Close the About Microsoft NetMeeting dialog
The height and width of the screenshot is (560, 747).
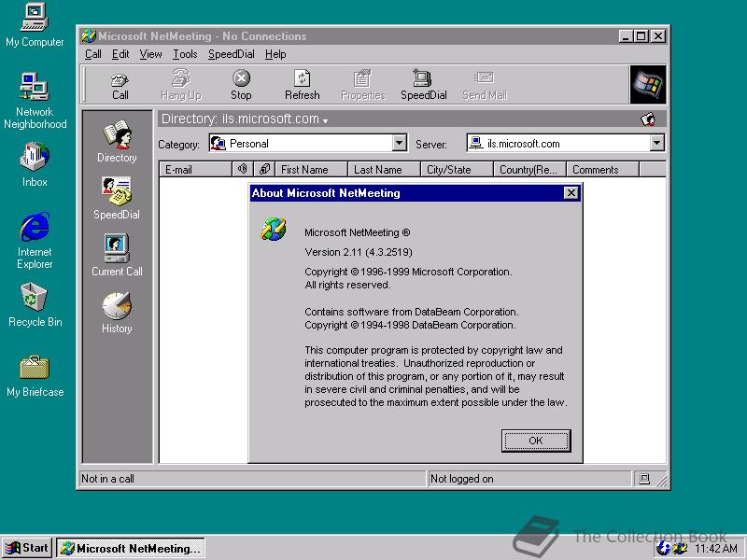pyautogui.click(x=571, y=193)
